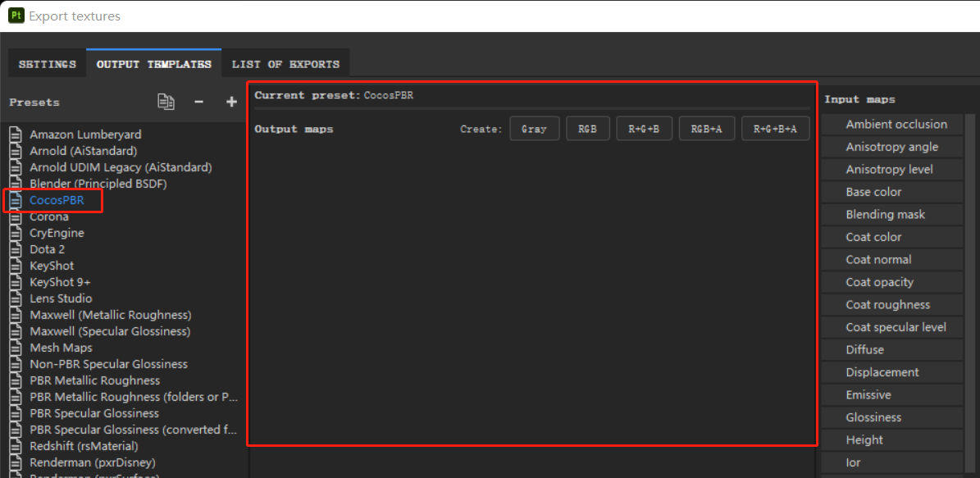Click the Current preset name CocosPBR
Screen dimensions: 980x478
pyautogui.click(x=389, y=96)
